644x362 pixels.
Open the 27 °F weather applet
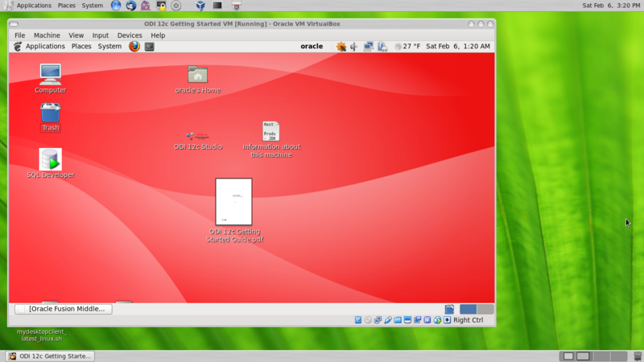407,47
